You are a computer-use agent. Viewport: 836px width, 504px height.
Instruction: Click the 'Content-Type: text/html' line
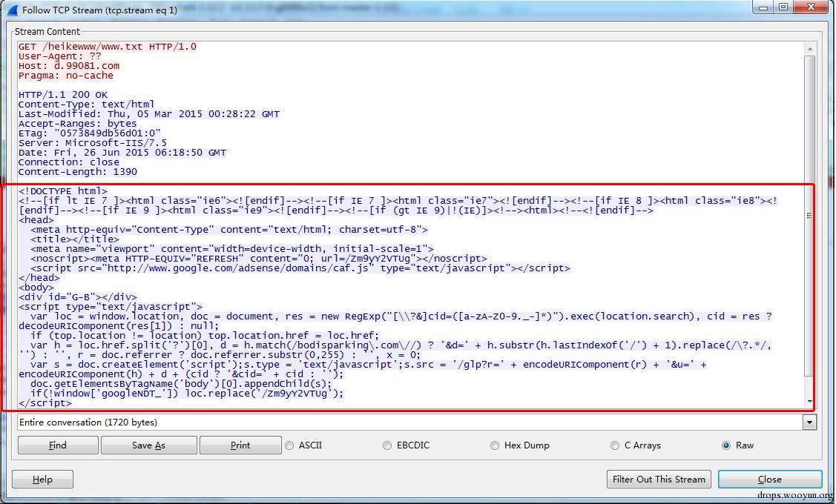[x=86, y=105]
